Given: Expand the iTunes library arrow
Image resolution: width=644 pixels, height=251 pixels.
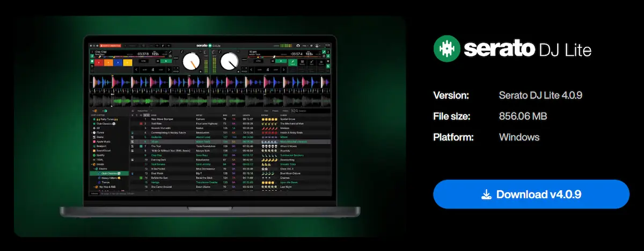Looking at the screenshot, I should 92,133.
